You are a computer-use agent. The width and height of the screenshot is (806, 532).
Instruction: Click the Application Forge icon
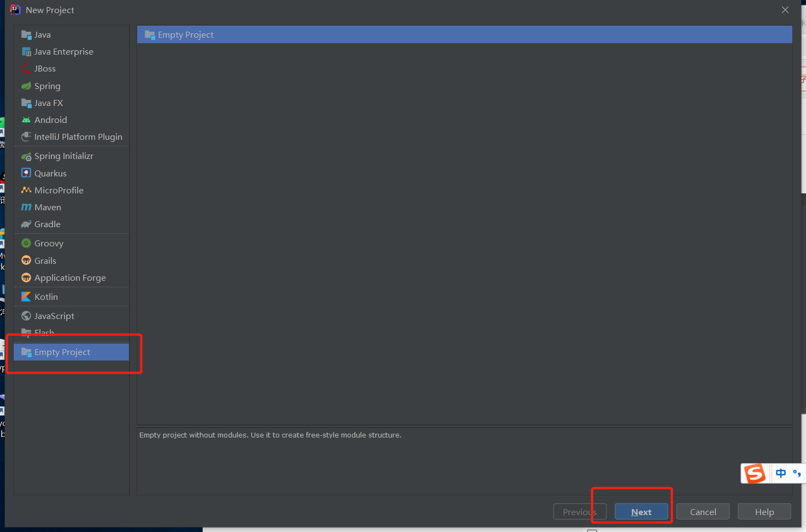[26, 277]
